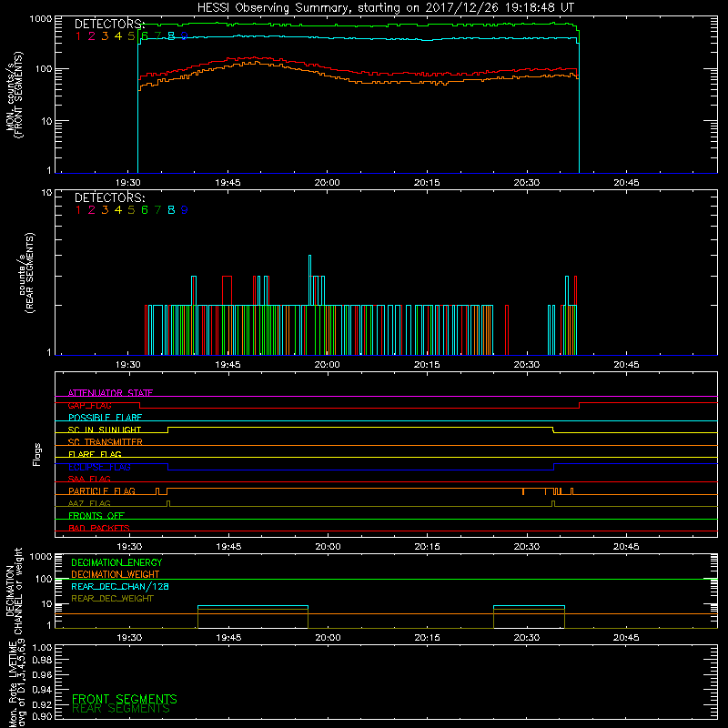This screenshot has width=728, height=728.
Task: Click DETECTORS: heading in front segments panel
Action: [110, 25]
